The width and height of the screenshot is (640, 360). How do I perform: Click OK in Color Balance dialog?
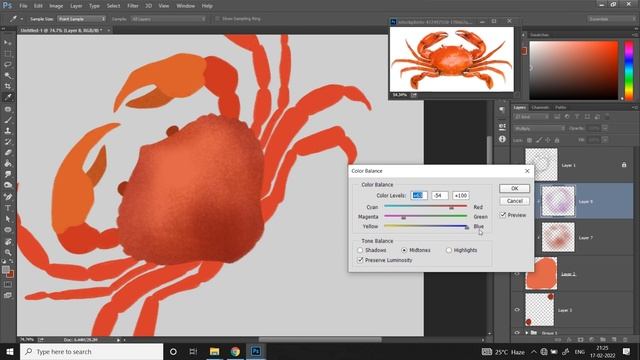(514, 188)
